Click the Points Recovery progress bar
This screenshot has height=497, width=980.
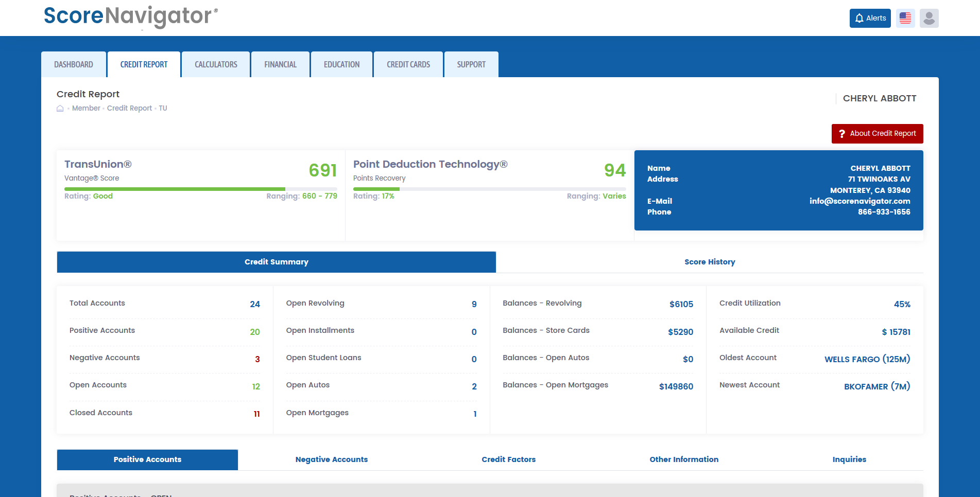point(490,189)
